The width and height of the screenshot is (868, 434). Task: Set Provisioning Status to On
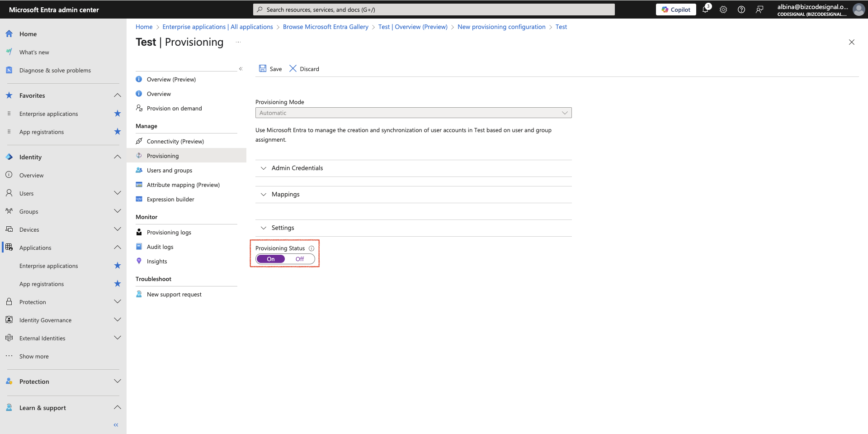pyautogui.click(x=271, y=259)
